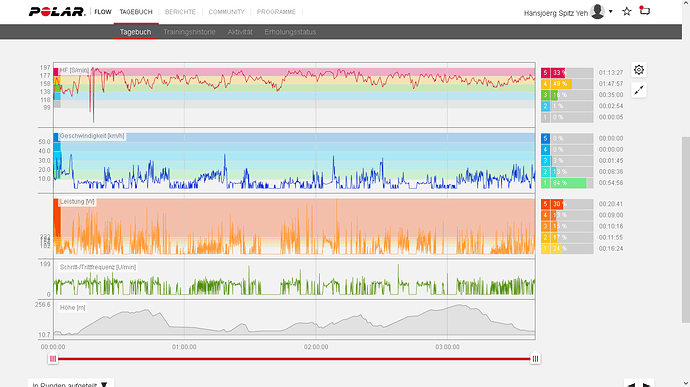Open the user profile avatar
The image size is (690, 387).
[x=598, y=11]
